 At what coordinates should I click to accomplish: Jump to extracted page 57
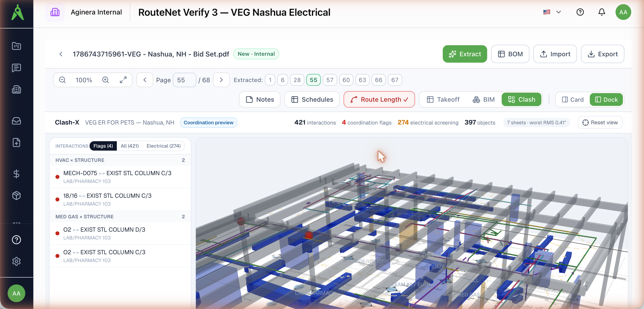(x=330, y=80)
